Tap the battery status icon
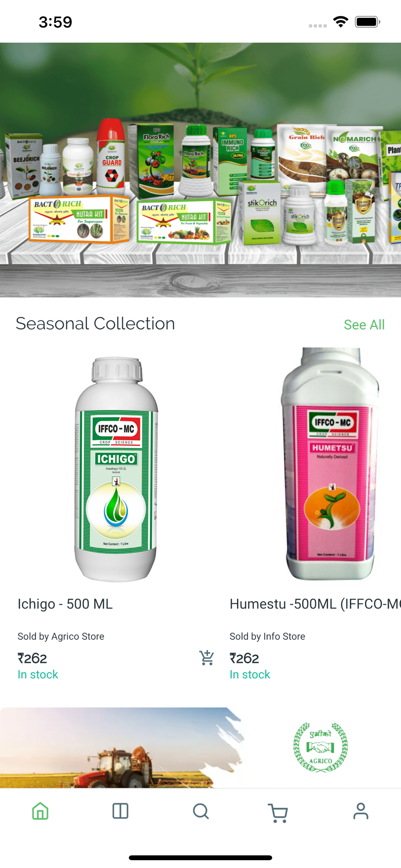 tap(368, 22)
